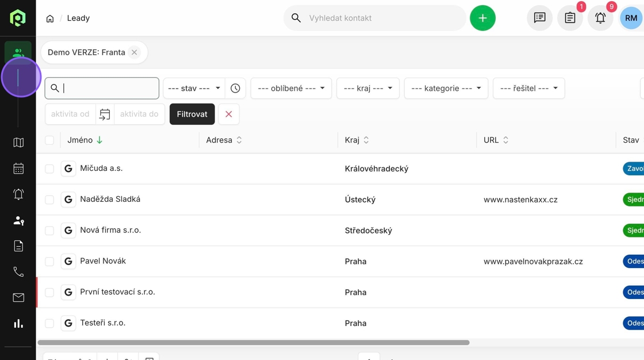Open the www.nastenkaxx.cz link
644x360 pixels.
coord(520,200)
